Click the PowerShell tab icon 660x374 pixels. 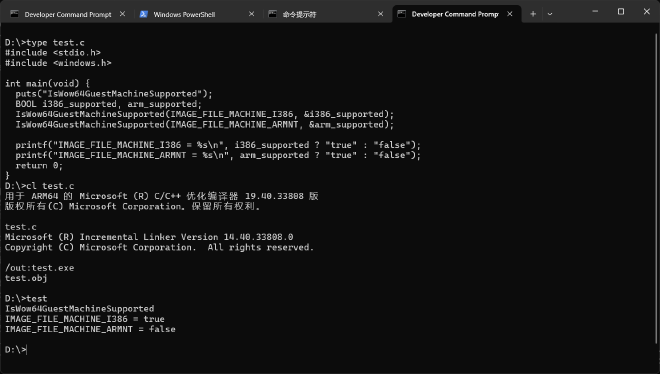click(x=144, y=14)
